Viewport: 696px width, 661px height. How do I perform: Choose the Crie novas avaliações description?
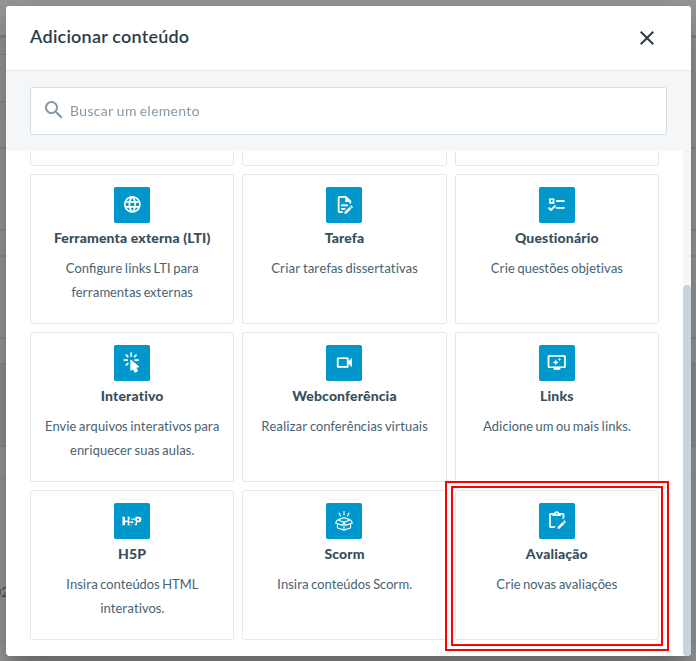557,584
